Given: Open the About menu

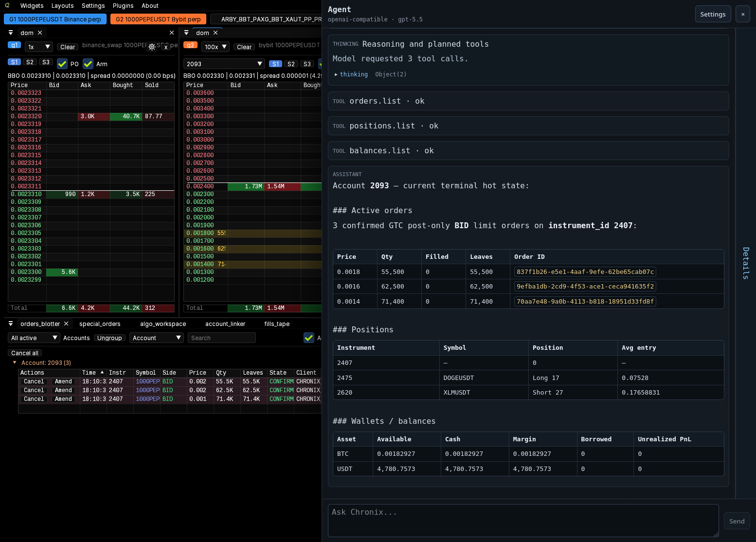Looking at the screenshot, I should tap(150, 6).
